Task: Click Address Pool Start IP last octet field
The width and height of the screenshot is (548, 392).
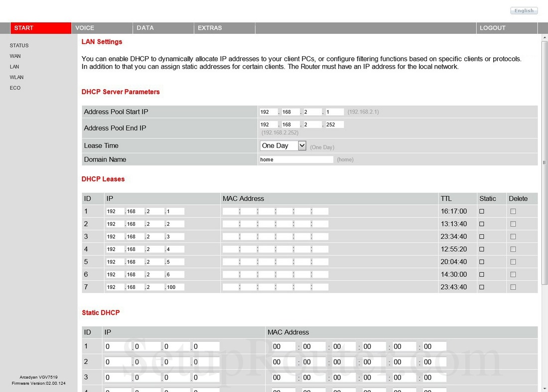Action: 334,112
